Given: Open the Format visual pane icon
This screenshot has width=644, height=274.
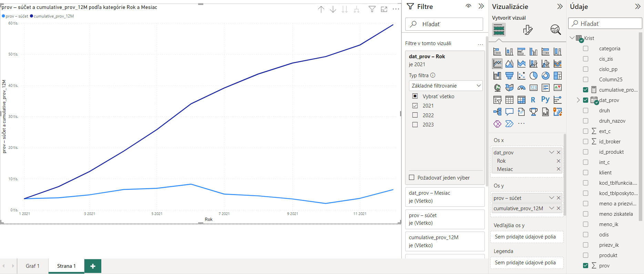Looking at the screenshot, I should 528,30.
